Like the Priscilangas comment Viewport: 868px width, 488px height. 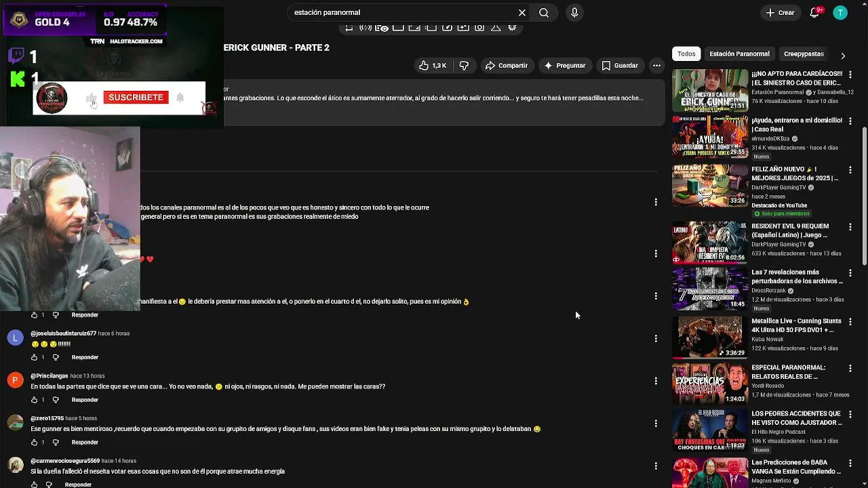35,400
